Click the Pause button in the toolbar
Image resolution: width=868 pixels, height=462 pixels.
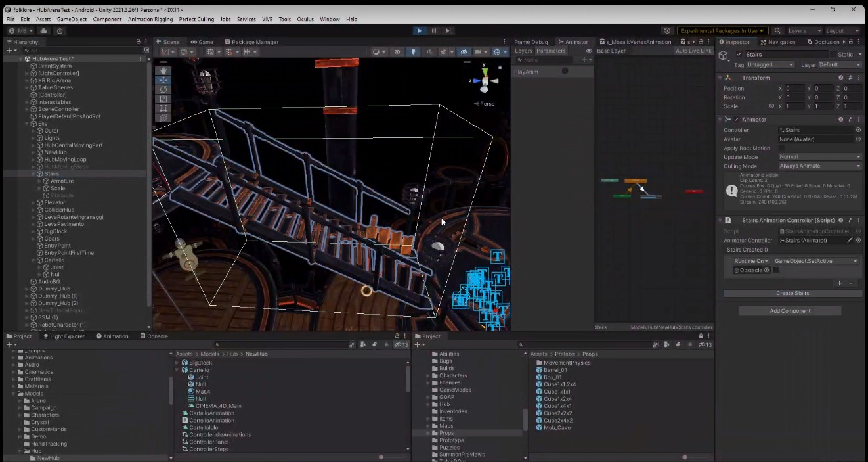click(434, 31)
